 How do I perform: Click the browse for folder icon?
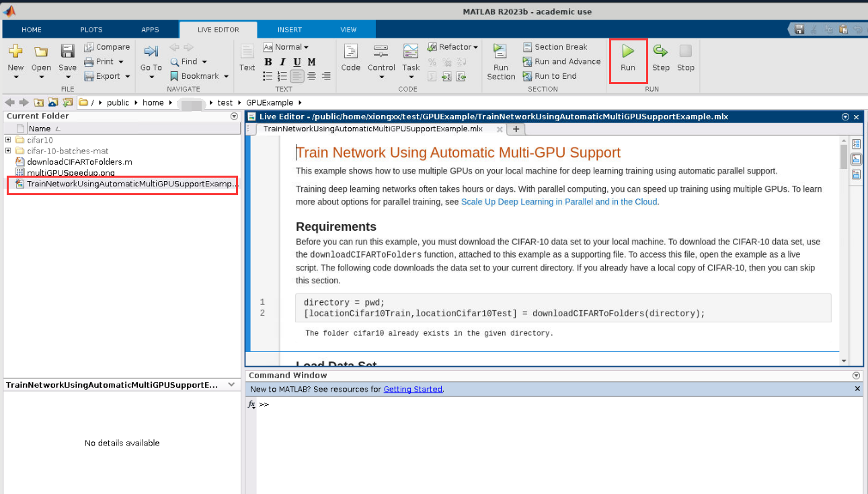tap(53, 102)
